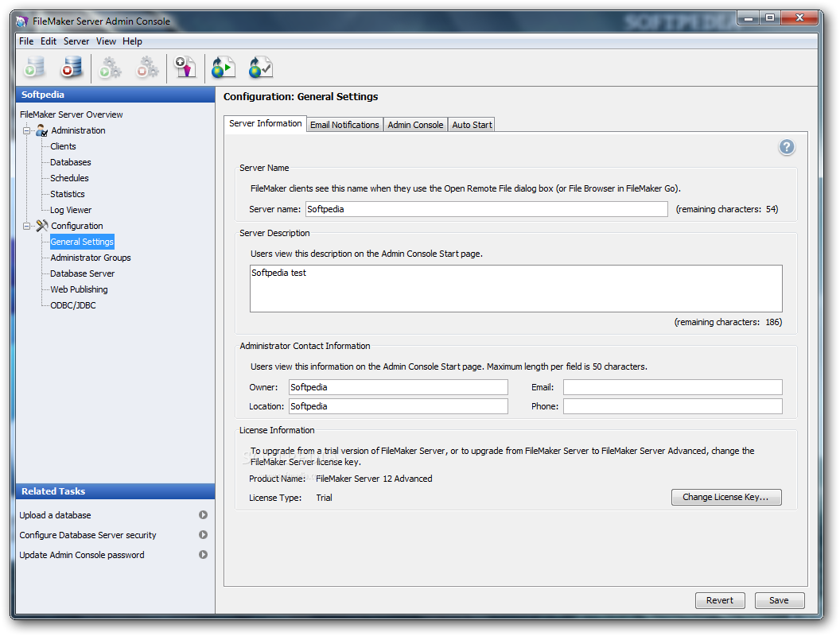Select Configuration in the tree
This screenshot has height=636, width=840.
tap(77, 226)
